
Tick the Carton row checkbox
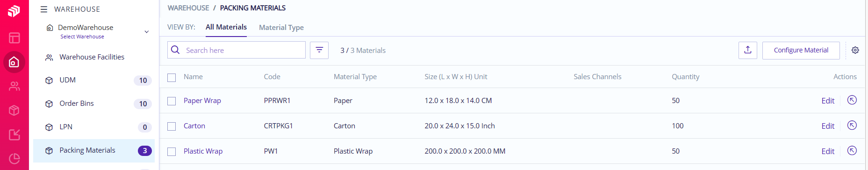tap(172, 126)
